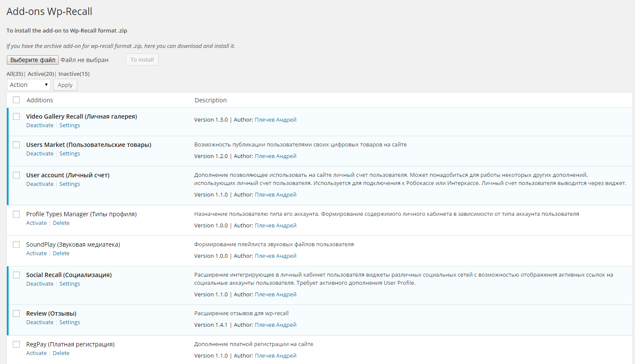Open Settings for Video Gallery Recall
This screenshot has width=635, height=364.
coord(69,125)
